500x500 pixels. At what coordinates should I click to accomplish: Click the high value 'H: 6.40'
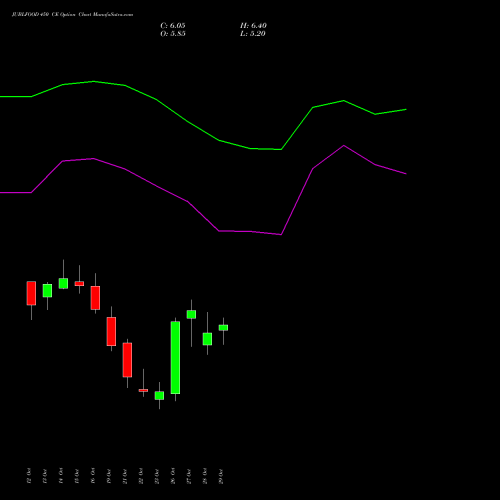coord(253,26)
